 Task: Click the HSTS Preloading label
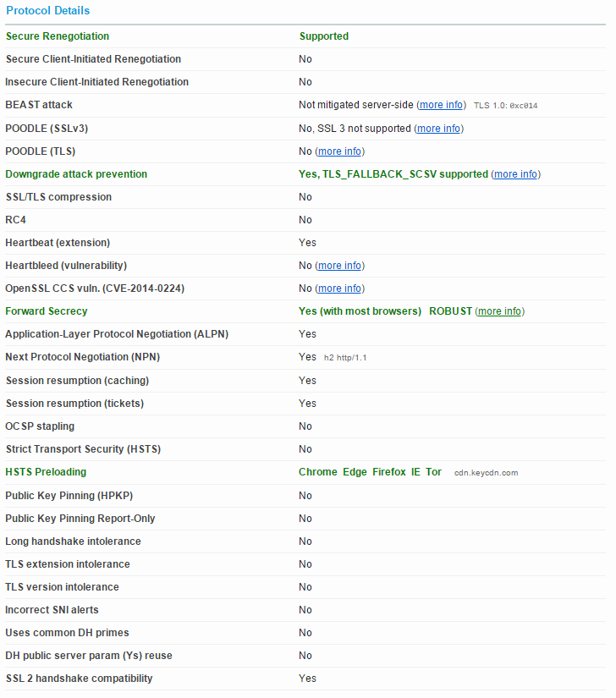tap(46, 472)
